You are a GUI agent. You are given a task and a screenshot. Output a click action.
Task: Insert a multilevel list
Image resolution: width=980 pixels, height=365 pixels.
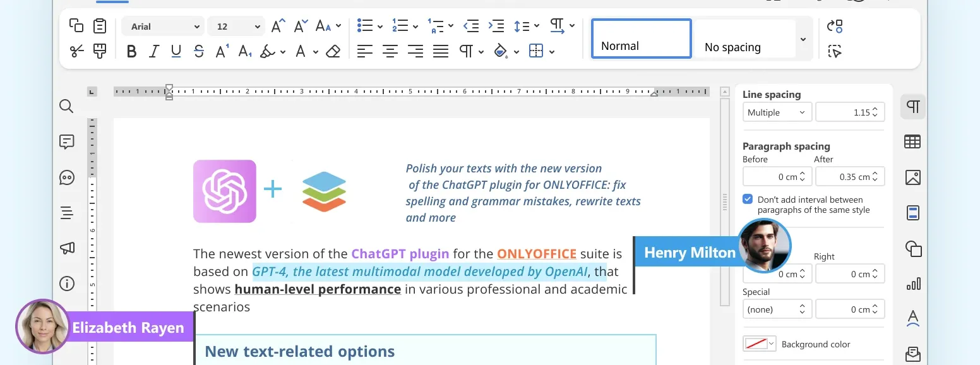[x=435, y=26]
